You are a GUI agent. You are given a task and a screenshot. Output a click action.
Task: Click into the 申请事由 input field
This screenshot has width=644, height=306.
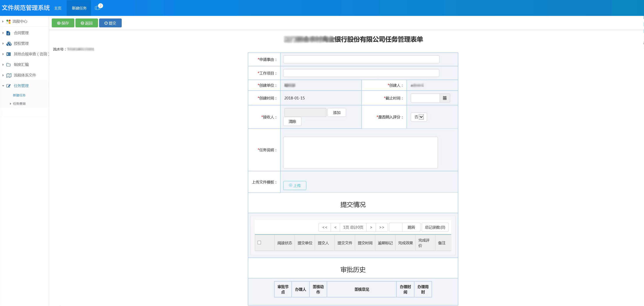click(x=361, y=59)
